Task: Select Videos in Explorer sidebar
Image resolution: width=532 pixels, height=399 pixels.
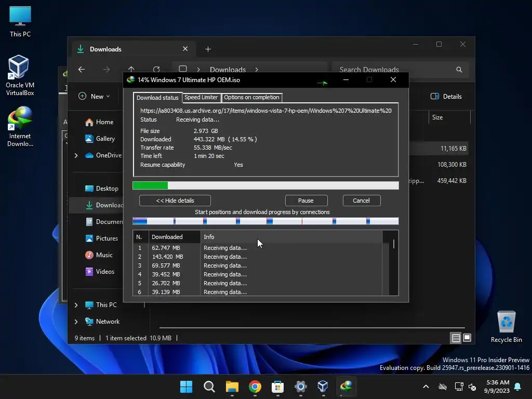Action: [x=100, y=272]
